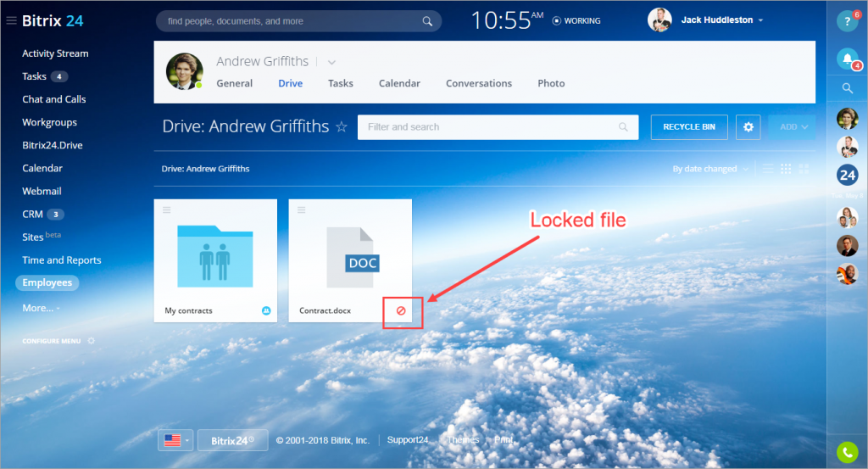Focus the find people, documents search field
Image resolution: width=868 pixels, height=469 pixels.
(x=299, y=21)
